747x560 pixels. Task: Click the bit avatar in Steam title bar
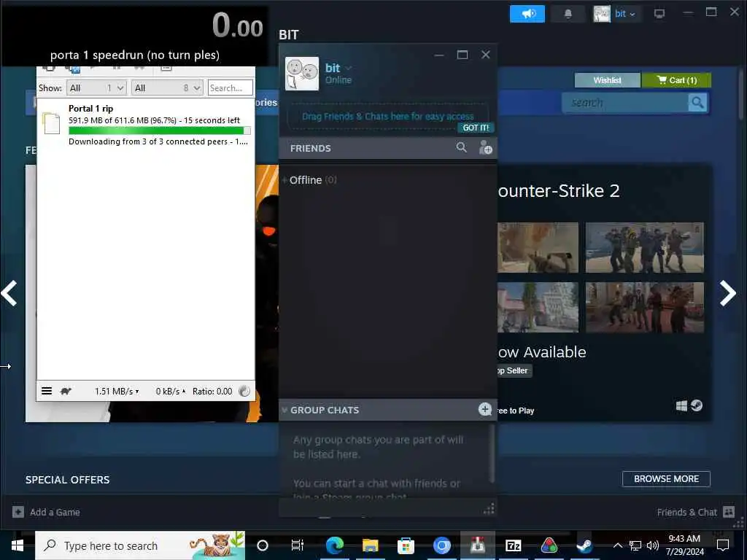point(602,14)
